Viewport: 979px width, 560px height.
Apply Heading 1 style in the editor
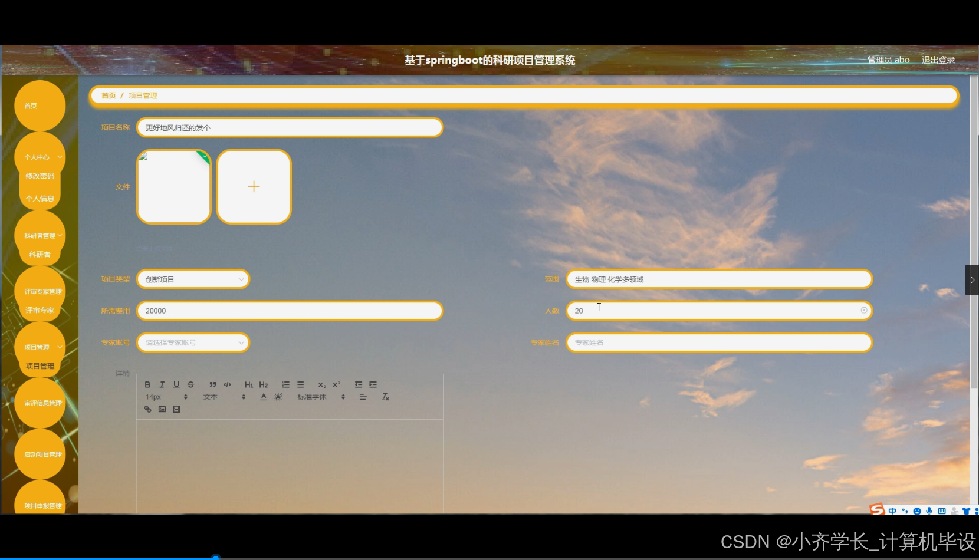click(x=248, y=384)
